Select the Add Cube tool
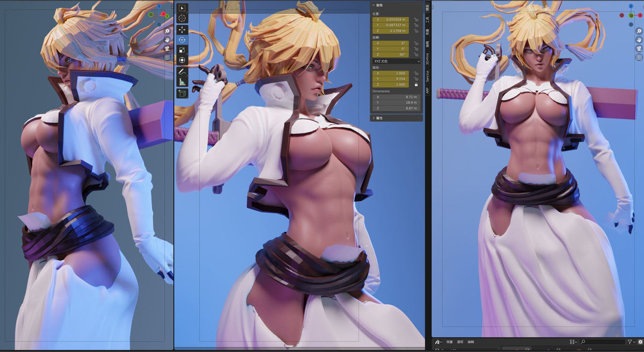This screenshot has height=352, width=644. click(182, 94)
